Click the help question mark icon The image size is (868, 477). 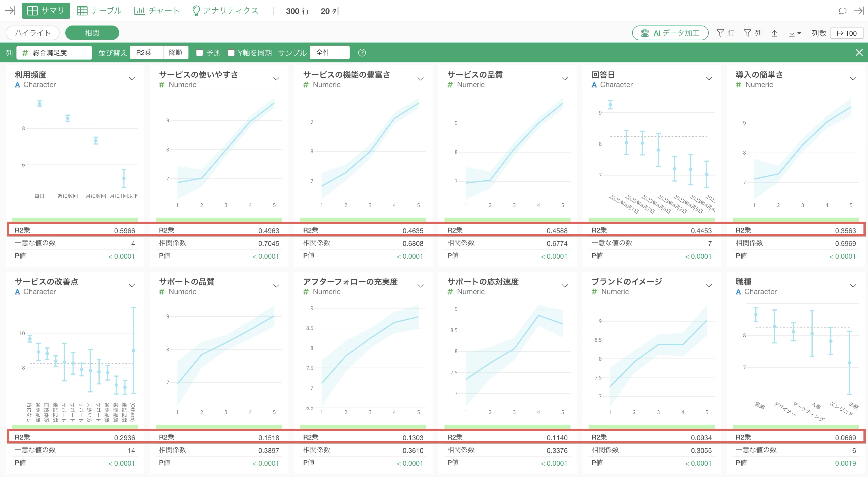pos(362,52)
